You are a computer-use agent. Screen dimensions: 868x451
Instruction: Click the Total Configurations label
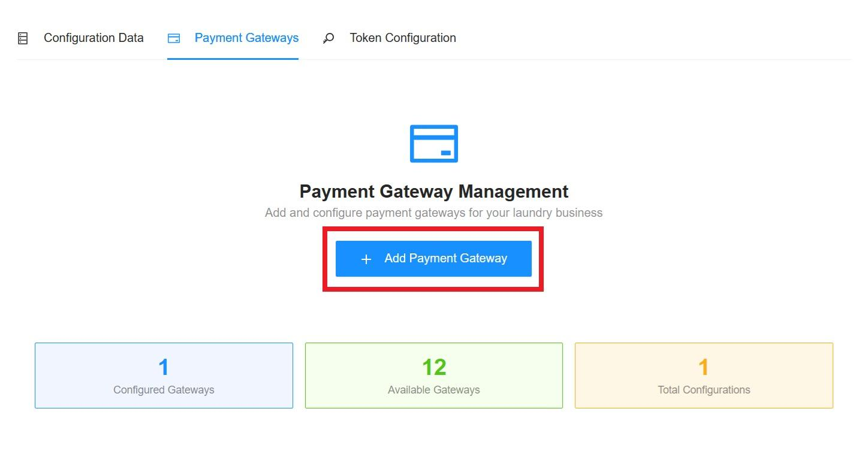point(704,390)
